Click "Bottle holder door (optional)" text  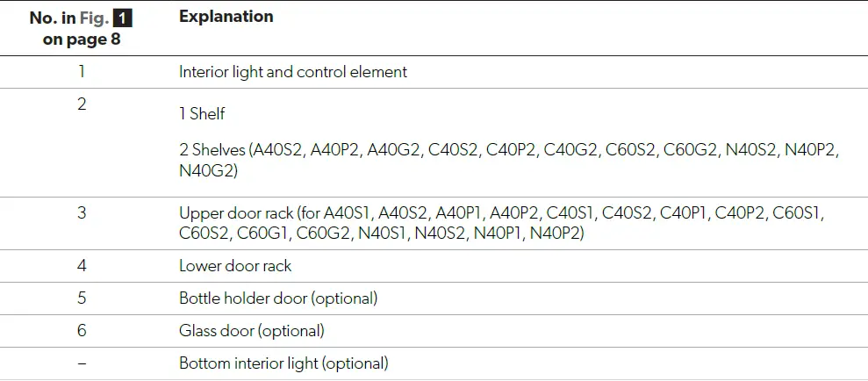click(x=278, y=298)
